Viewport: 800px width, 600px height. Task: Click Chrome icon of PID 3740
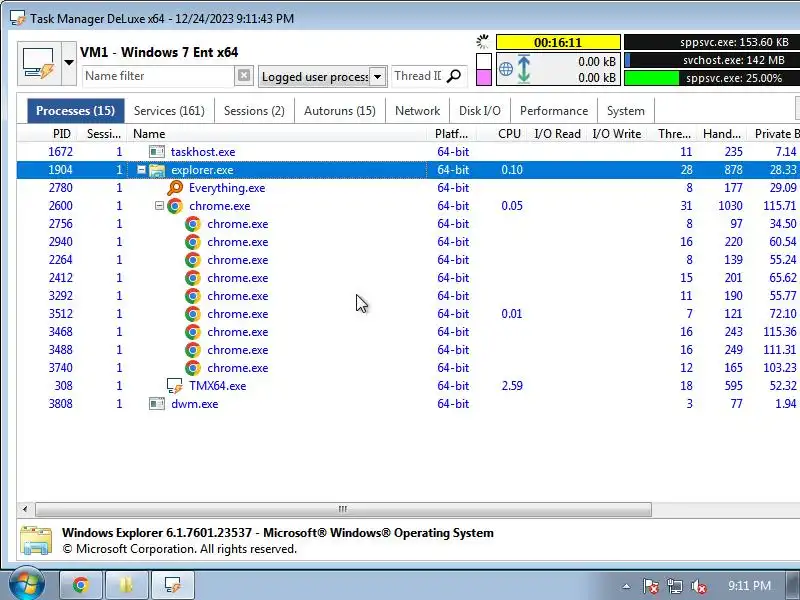pos(192,368)
